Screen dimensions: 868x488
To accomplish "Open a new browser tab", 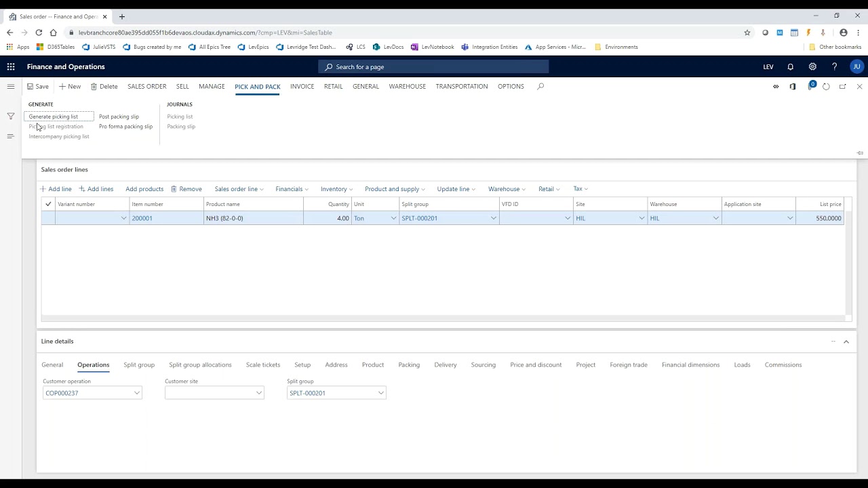I will pyautogui.click(x=122, y=16).
